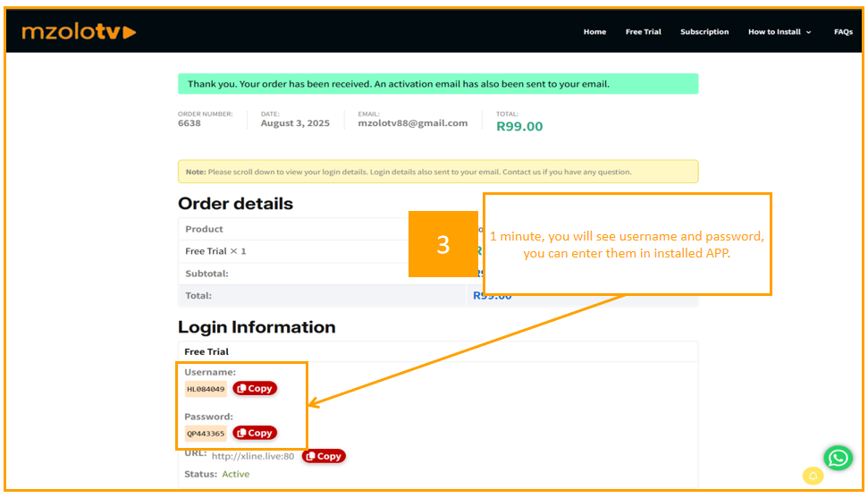Image resolution: width=868 pixels, height=498 pixels.
Task: Click the yellow notification bell icon
Action: coord(813,477)
